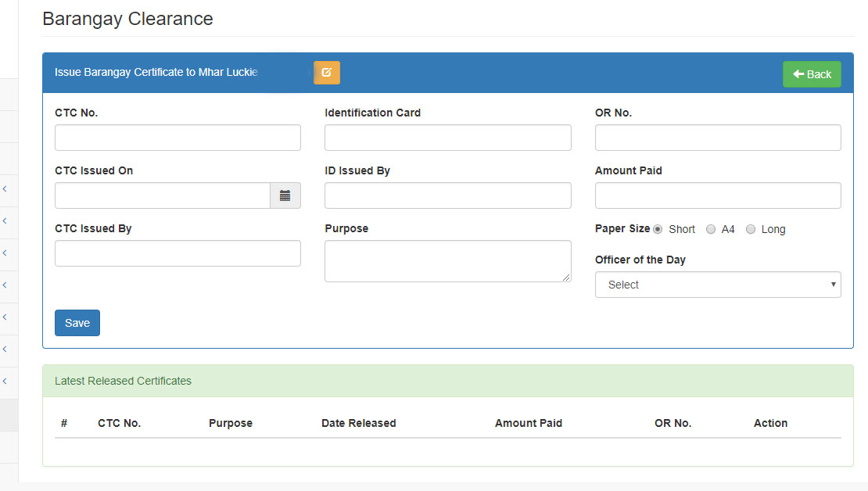This screenshot has height=491, width=868.
Task: Focus the CTC Issued By field
Action: 178,253
